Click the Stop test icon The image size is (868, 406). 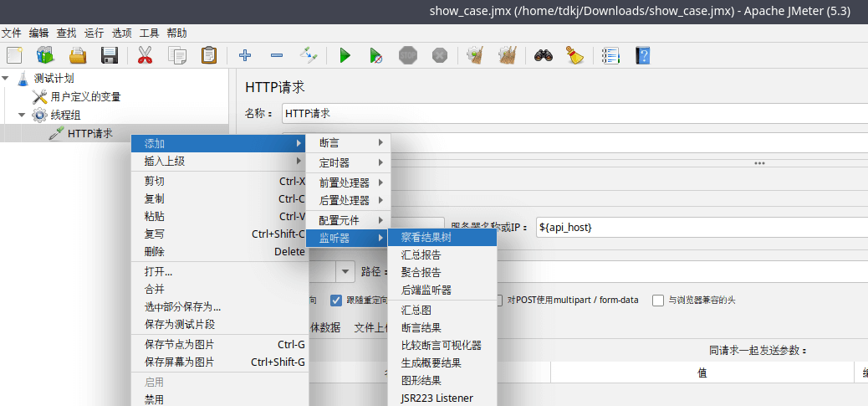408,55
